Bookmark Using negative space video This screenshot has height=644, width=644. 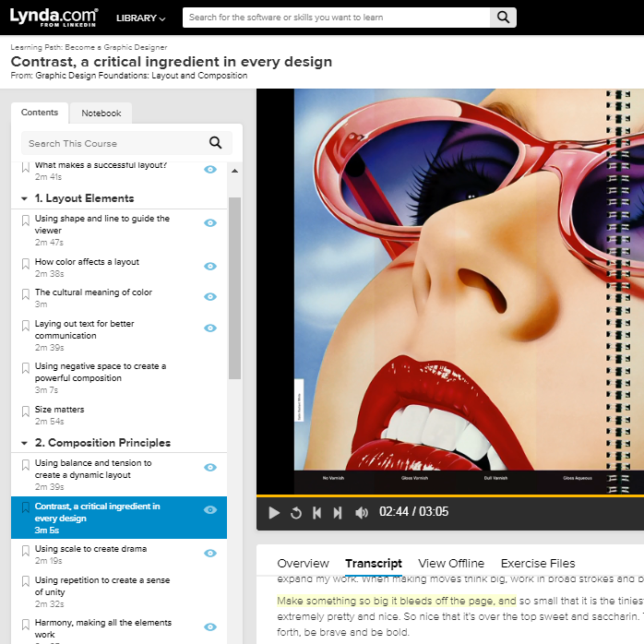coord(26,368)
